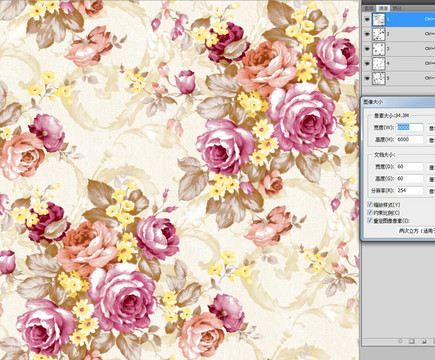Select the channel 5 thumbnail
This screenshot has height=360, width=435.
tap(379, 78)
